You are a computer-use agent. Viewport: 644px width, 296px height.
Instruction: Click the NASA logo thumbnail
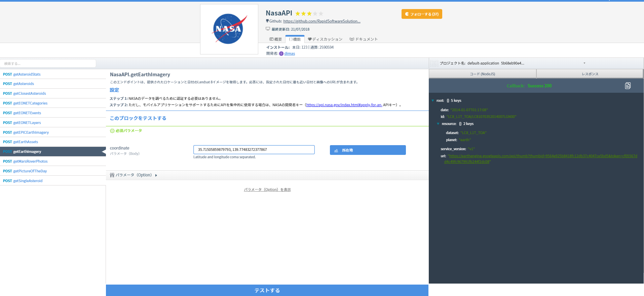pyautogui.click(x=229, y=29)
